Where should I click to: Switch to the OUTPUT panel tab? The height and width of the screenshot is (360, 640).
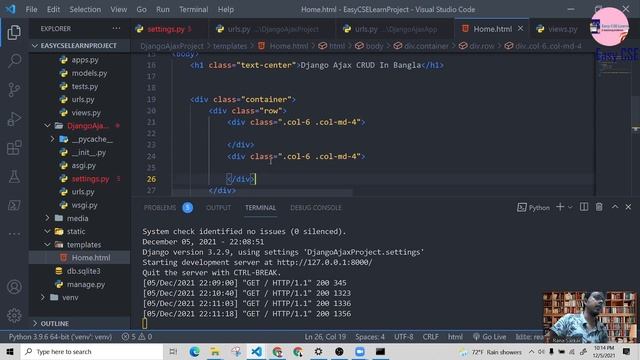tap(218, 208)
